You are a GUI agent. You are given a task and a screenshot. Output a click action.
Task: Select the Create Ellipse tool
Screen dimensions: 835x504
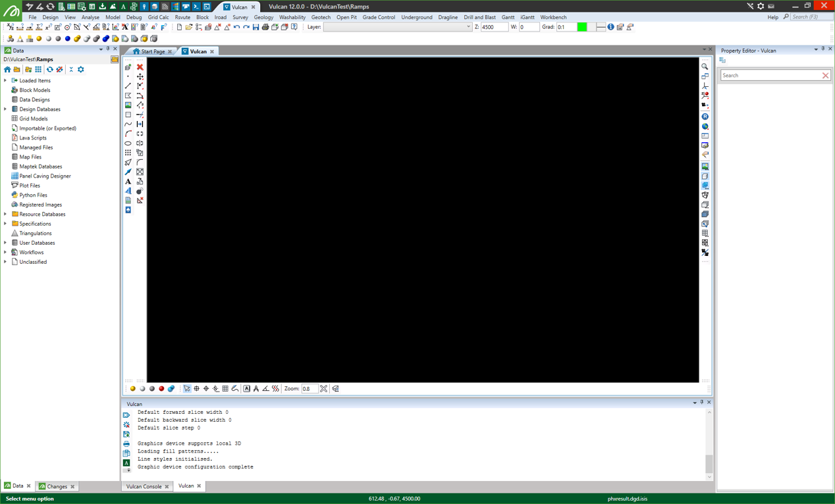point(128,143)
